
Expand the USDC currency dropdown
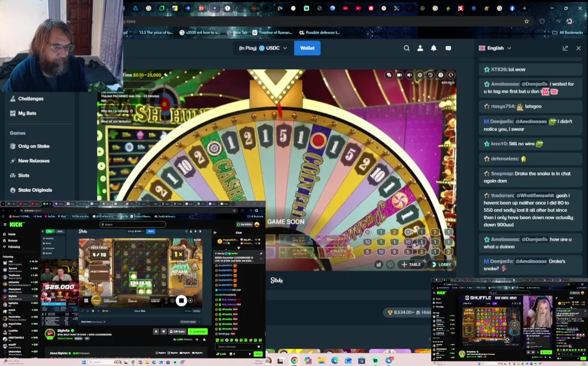pos(263,48)
